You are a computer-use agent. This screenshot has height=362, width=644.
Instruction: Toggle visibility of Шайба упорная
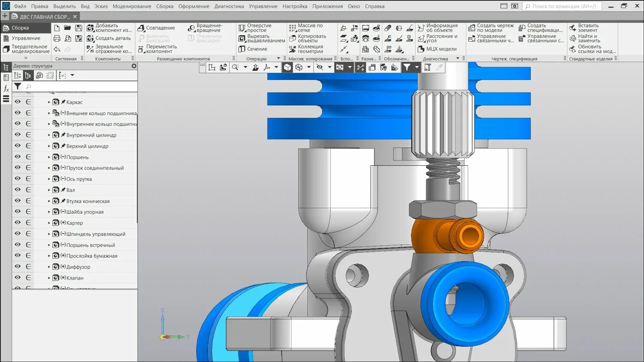coord(18,211)
